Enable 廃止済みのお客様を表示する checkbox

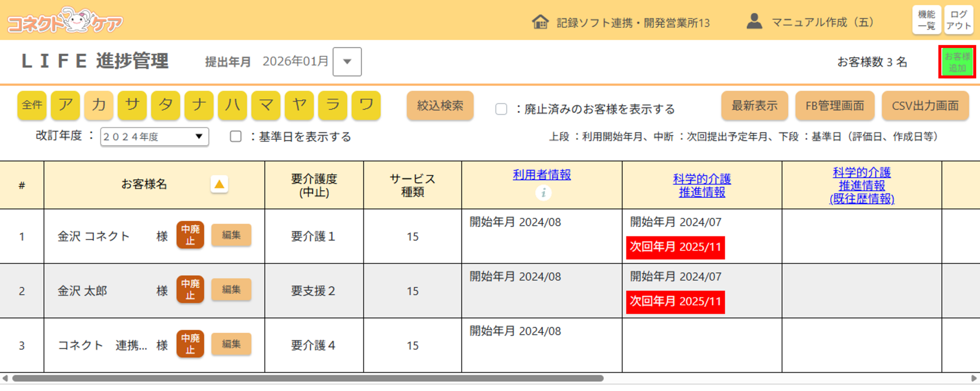coord(501,109)
